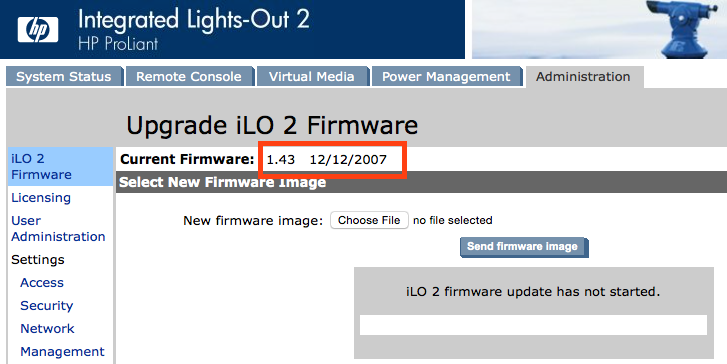Open Security settings link
The height and width of the screenshot is (364, 727).
[x=46, y=306]
